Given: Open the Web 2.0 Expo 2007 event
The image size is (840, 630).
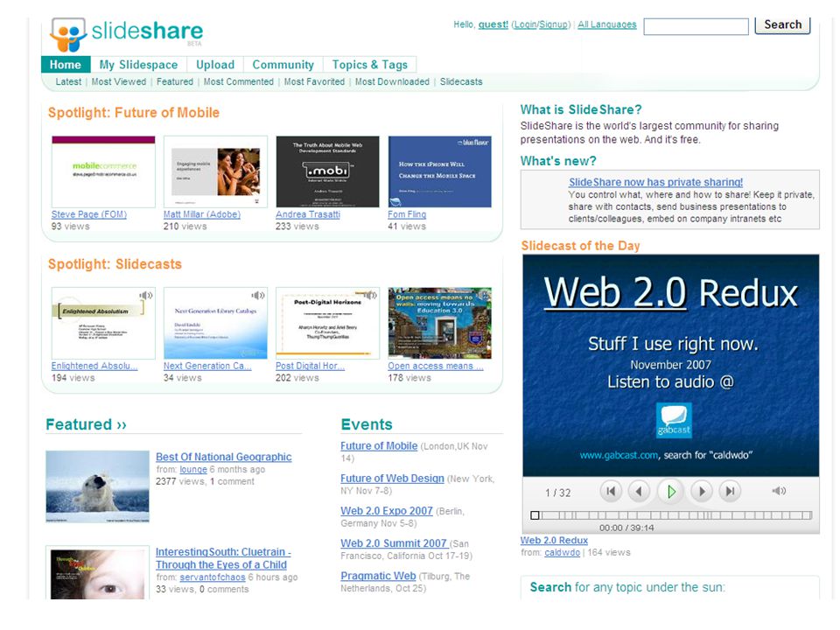Looking at the screenshot, I should pos(386,511).
